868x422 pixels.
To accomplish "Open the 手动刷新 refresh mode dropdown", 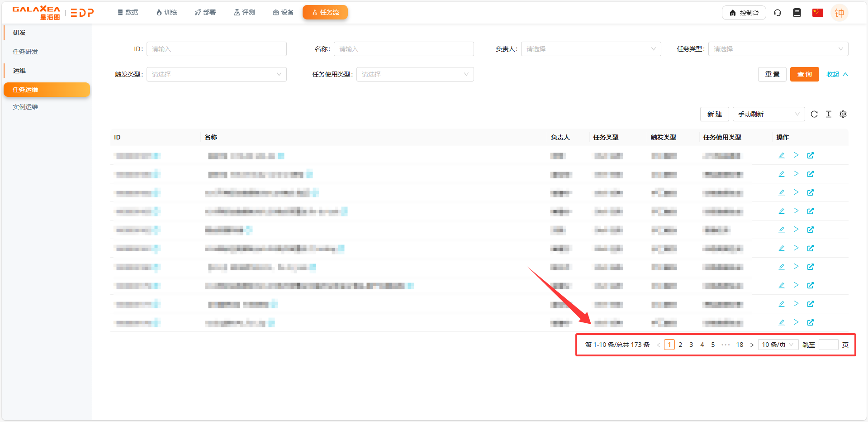I will coord(768,114).
